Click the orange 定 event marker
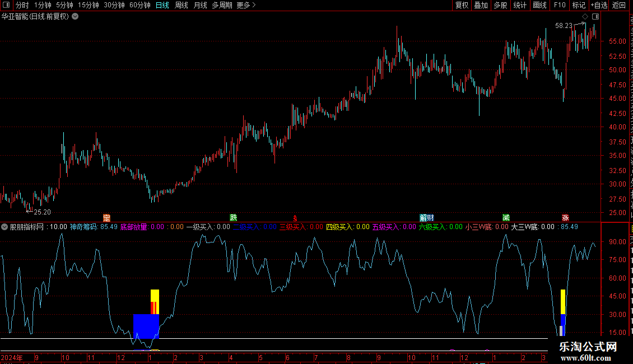 click(x=106, y=218)
